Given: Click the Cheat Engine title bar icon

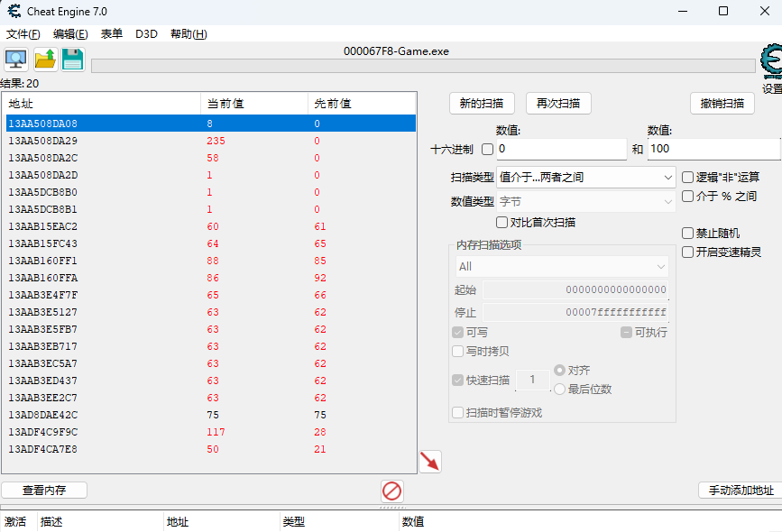Looking at the screenshot, I should click(x=14, y=11).
